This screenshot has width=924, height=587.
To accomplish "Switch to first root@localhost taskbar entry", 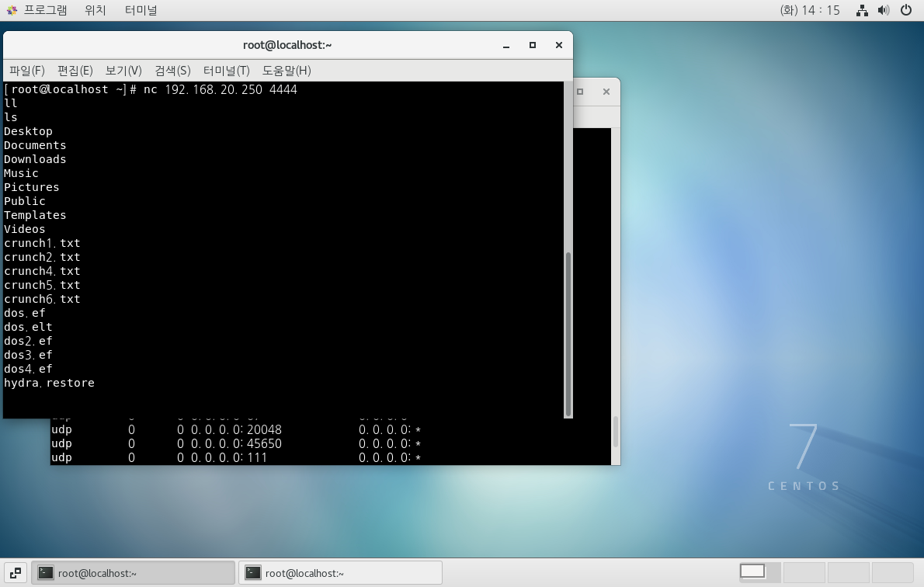I will [x=134, y=573].
